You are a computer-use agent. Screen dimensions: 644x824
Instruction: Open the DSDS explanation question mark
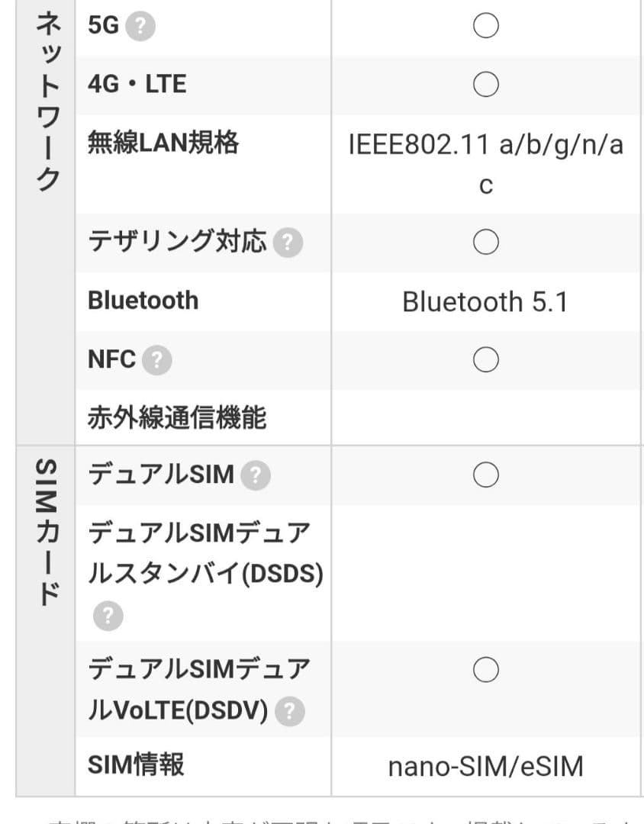tap(108, 617)
